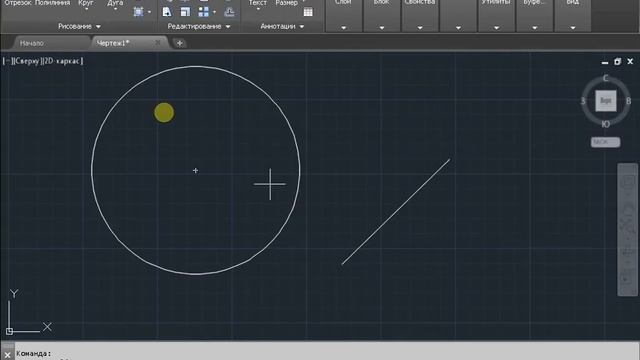Open the МСК coordinate system dropdown

[x=606, y=142]
